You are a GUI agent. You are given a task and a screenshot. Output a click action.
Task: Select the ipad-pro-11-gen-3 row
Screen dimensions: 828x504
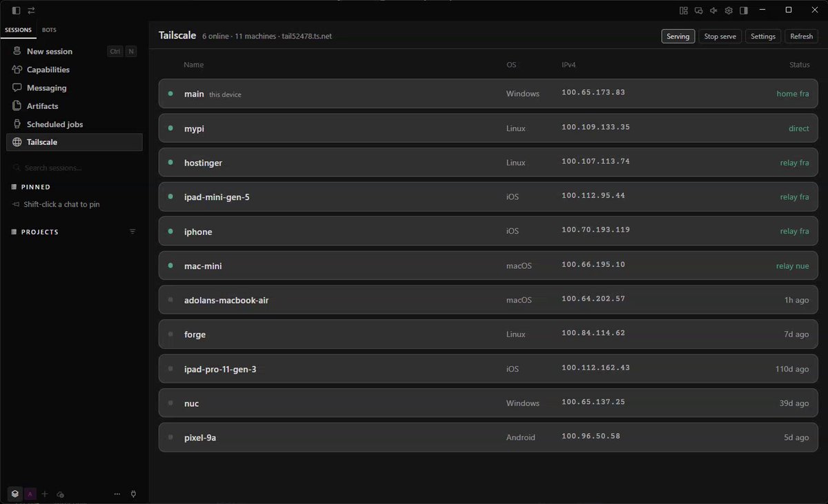[489, 369]
